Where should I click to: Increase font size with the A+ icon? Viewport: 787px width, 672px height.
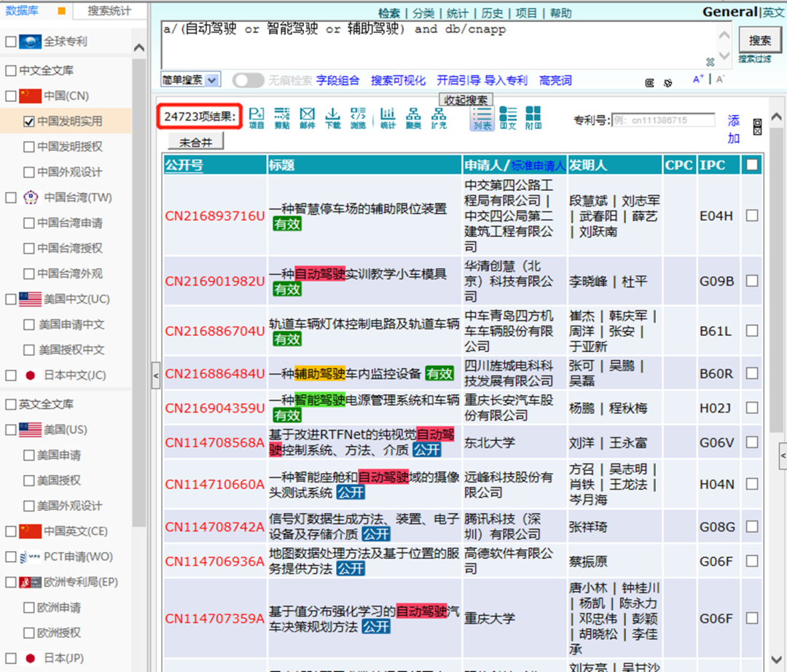[698, 80]
